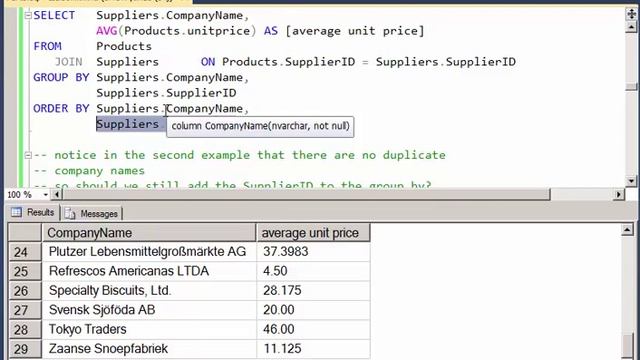Select row header 25
Image resolution: width=640 pixels, height=360 pixels.
25,271
